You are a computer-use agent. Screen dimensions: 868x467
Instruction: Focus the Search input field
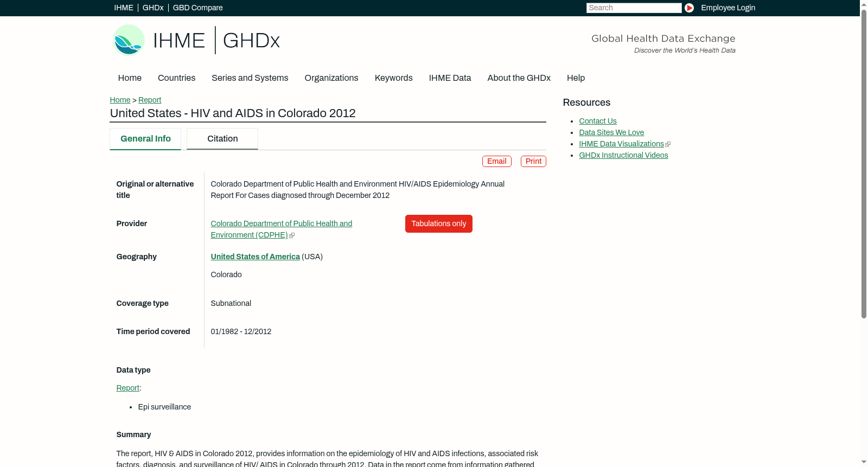tap(634, 8)
